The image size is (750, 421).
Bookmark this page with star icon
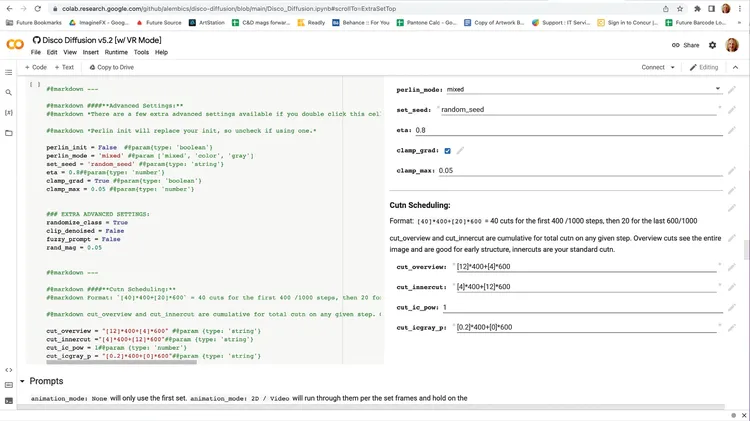point(680,9)
